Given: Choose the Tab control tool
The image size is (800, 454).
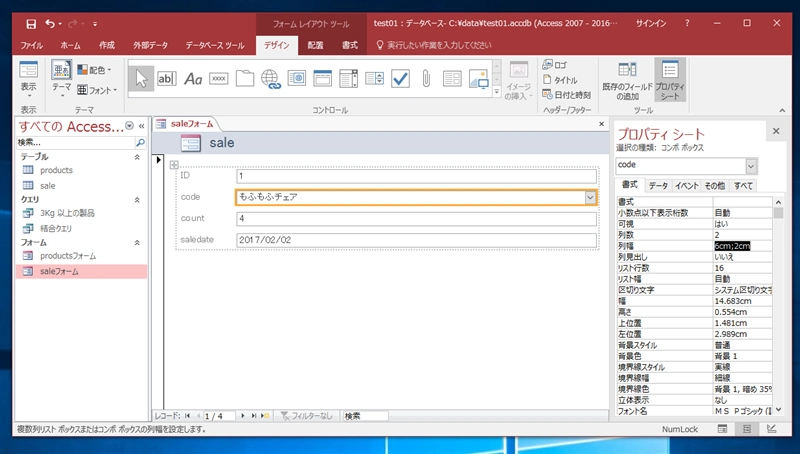Looking at the screenshot, I should click(x=245, y=79).
